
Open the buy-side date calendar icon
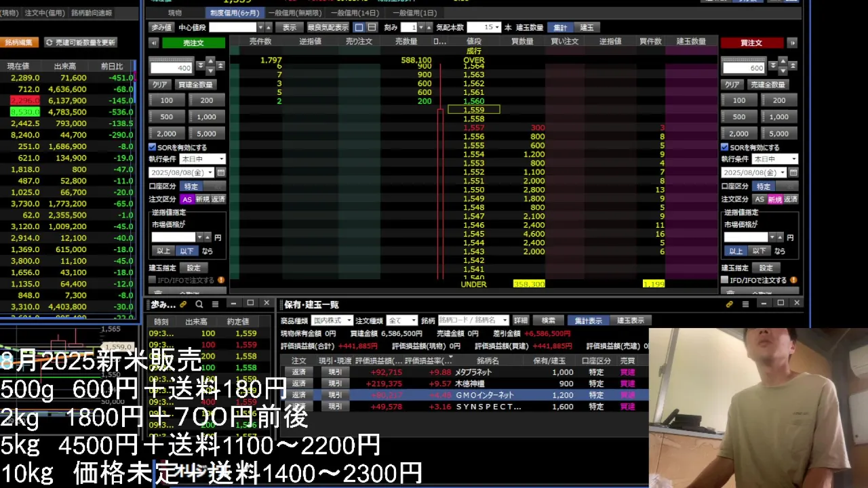793,173
